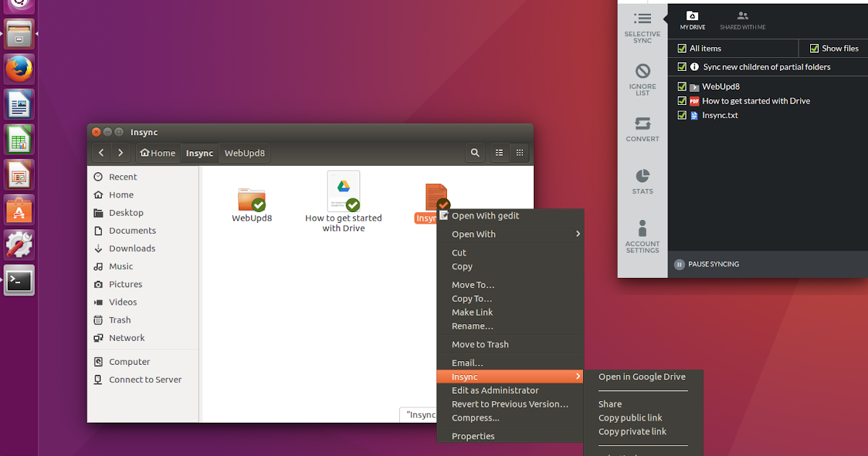Open the Ignore List section
This screenshot has height=456, width=868.
coord(642,80)
